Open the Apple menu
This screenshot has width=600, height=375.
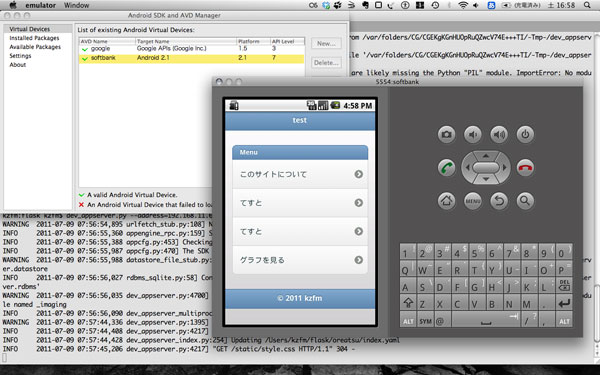pos(13,5)
